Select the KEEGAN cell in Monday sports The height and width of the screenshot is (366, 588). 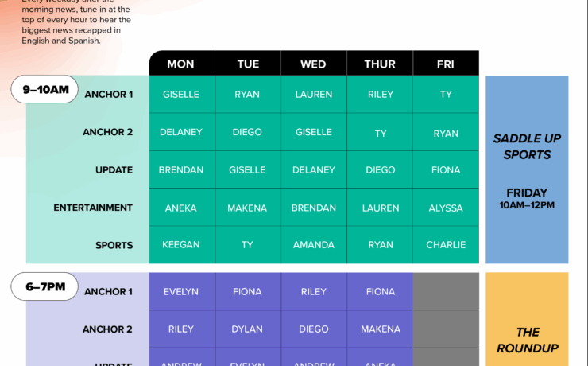pos(181,245)
